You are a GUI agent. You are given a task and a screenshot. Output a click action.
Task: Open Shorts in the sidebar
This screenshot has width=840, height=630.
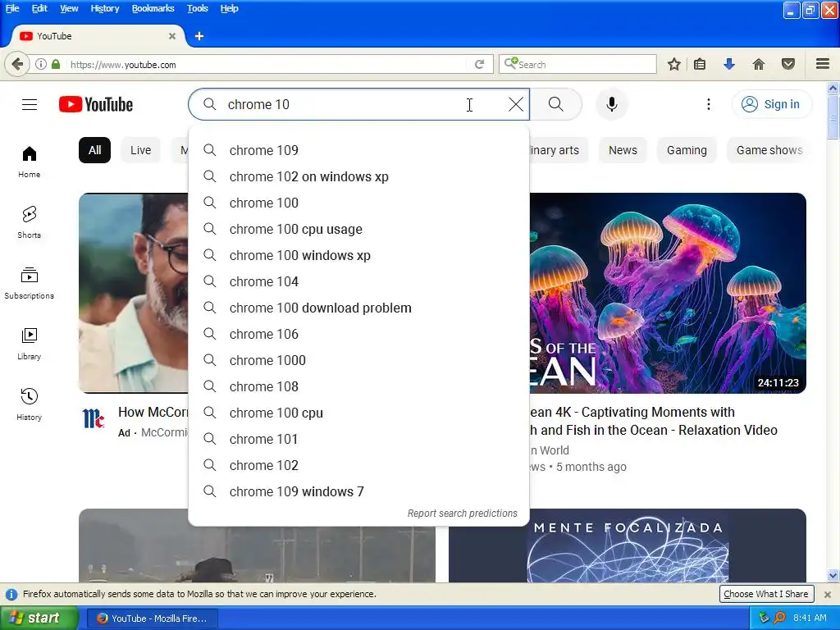tap(30, 222)
